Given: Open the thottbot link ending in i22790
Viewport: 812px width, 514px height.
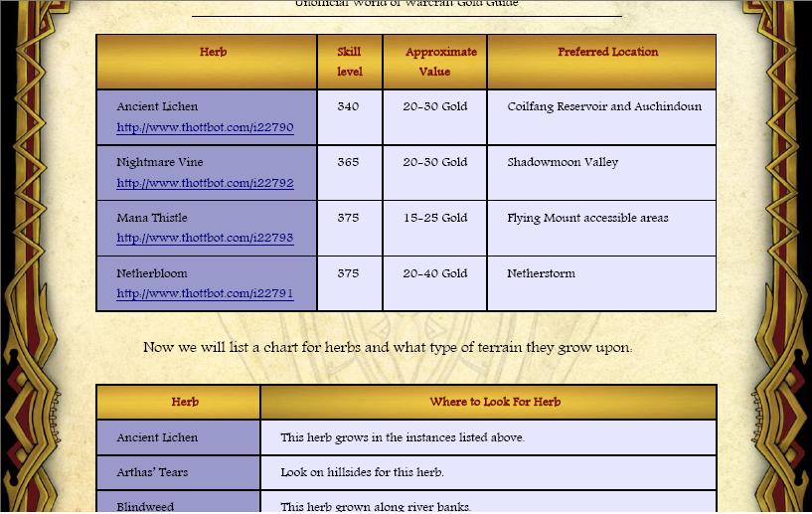Looking at the screenshot, I should [205, 128].
